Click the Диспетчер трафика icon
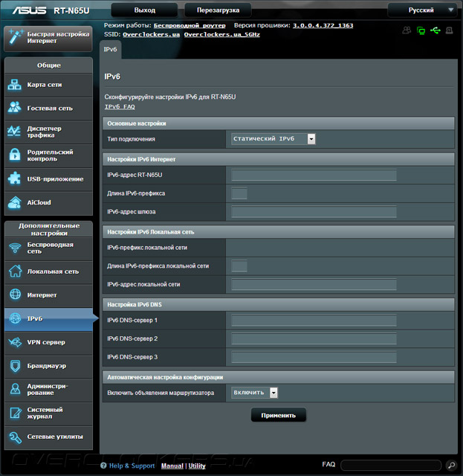 [14, 131]
